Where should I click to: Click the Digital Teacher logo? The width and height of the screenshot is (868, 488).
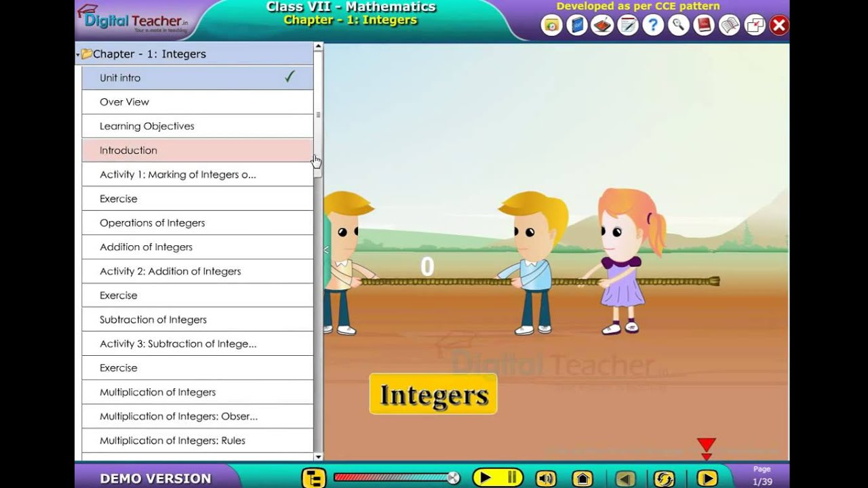pos(133,20)
